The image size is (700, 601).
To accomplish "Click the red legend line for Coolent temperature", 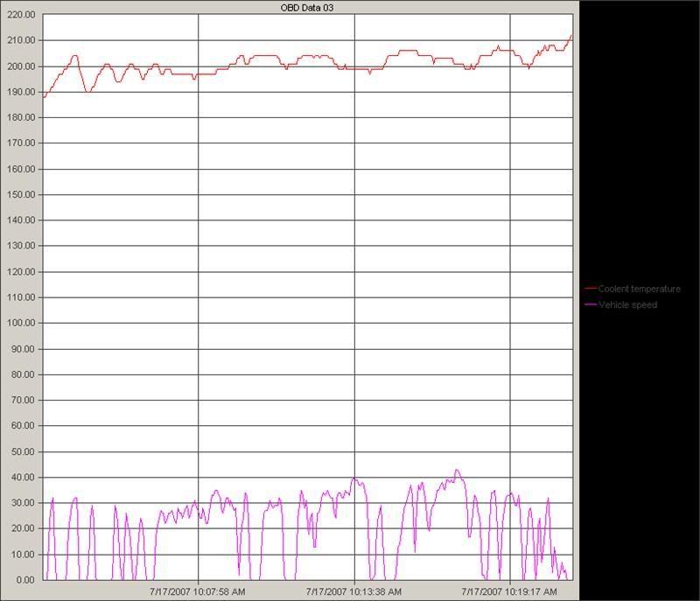I will coord(591,290).
